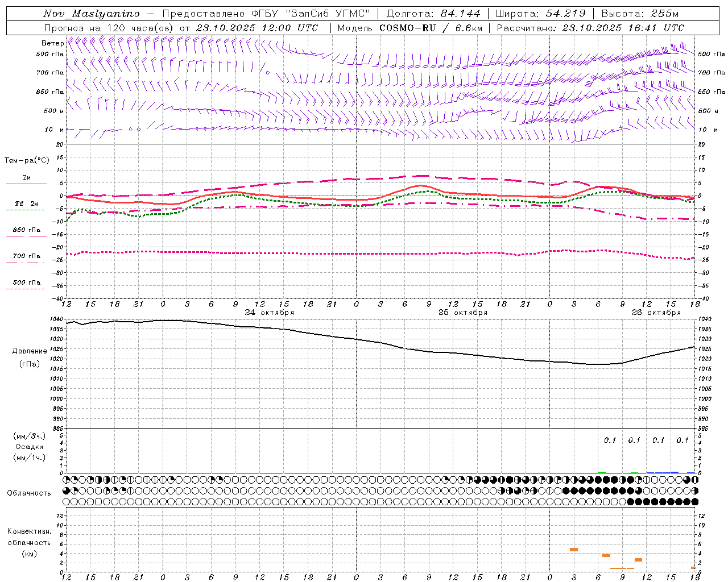The height and width of the screenshot is (582, 728).
Task: Click the Широта: 54.219 value
Action: click(x=540, y=14)
